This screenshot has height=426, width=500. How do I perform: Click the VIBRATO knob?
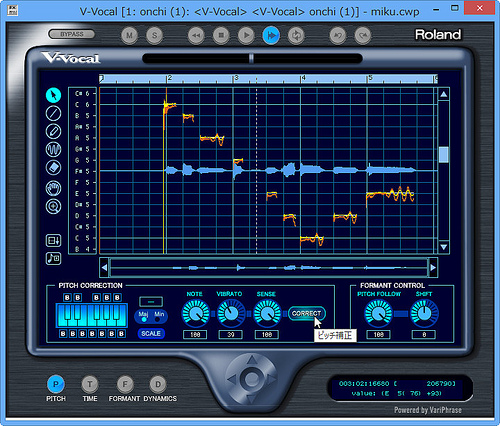(x=231, y=313)
